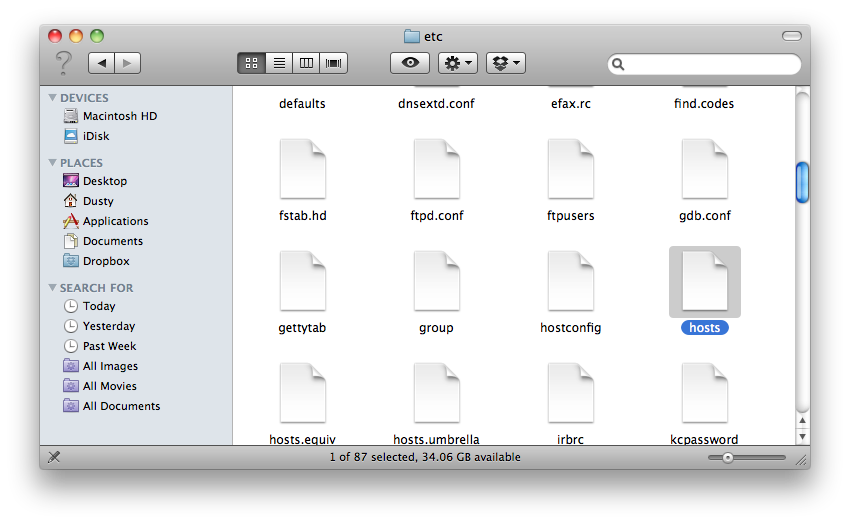850x524 pixels.
Task: Select All Movies smart folder
Action: (100, 386)
